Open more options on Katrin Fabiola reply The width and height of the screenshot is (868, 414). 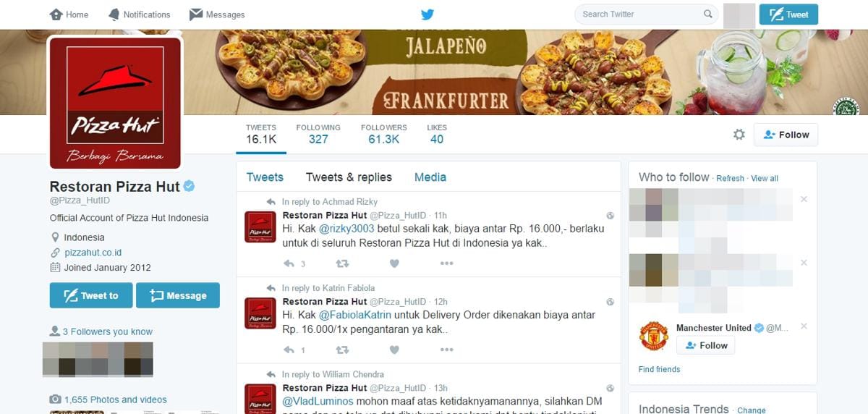[x=446, y=350]
